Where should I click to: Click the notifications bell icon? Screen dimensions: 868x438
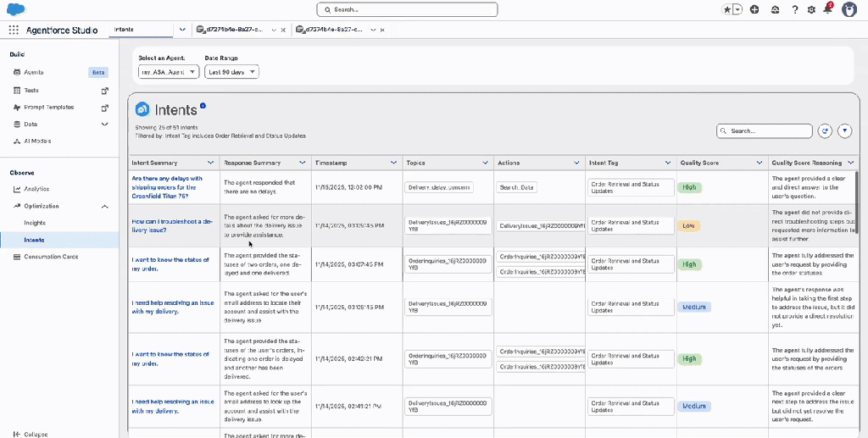[827, 9]
